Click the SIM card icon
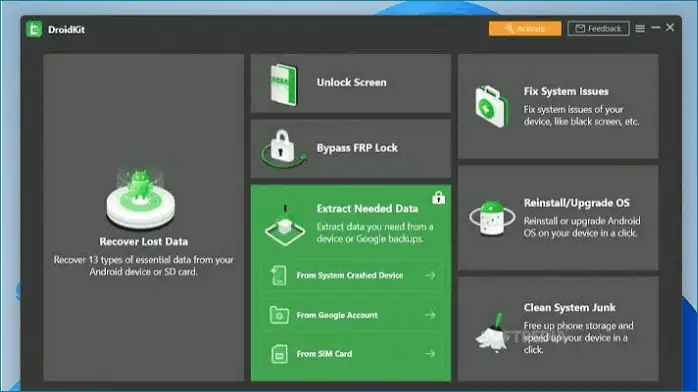The height and width of the screenshot is (392, 698). [x=279, y=354]
